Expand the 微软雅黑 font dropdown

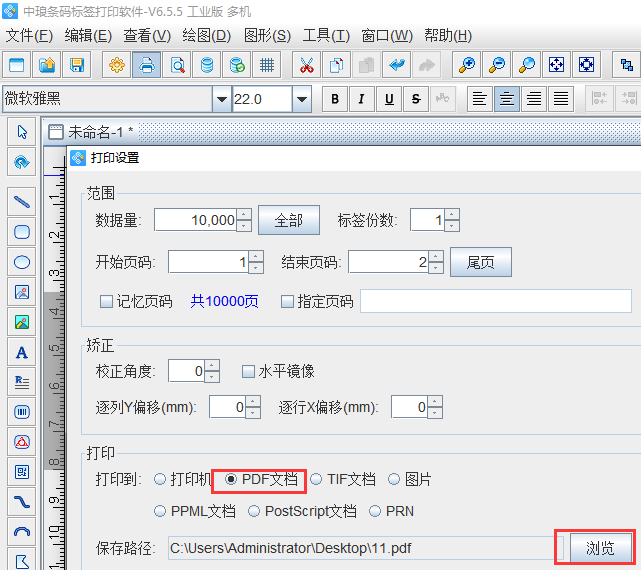click(222, 99)
